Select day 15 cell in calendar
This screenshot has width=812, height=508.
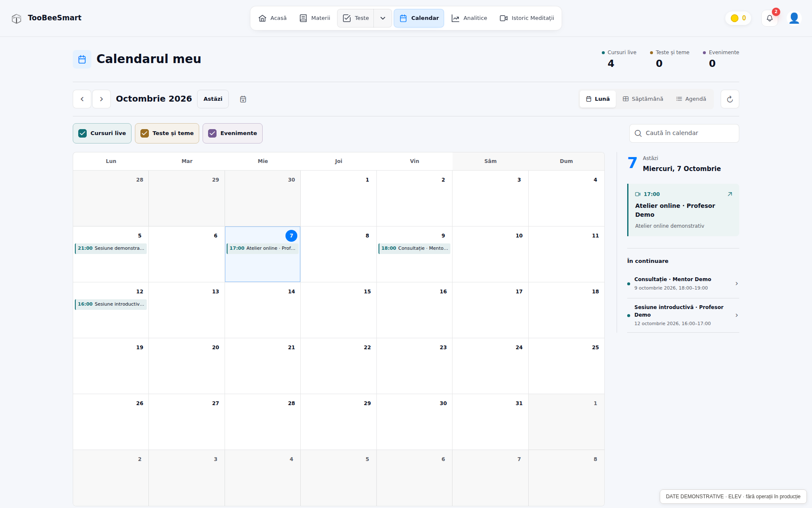click(x=338, y=310)
